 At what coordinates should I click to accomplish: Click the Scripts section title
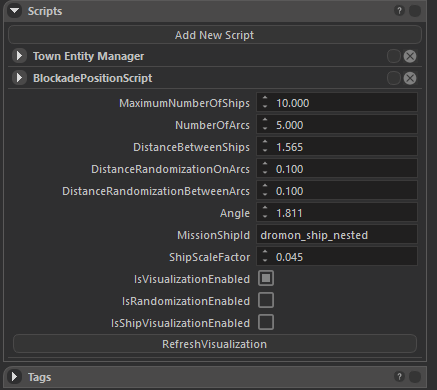[x=45, y=11]
